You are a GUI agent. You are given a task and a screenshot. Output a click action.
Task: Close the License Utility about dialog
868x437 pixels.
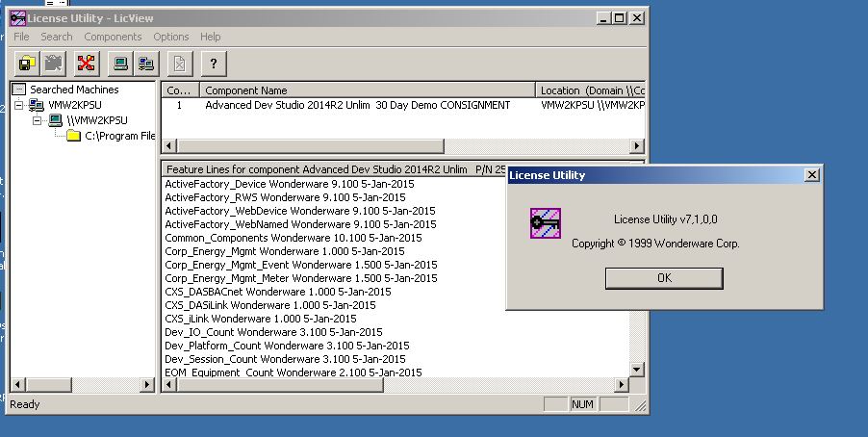point(811,175)
